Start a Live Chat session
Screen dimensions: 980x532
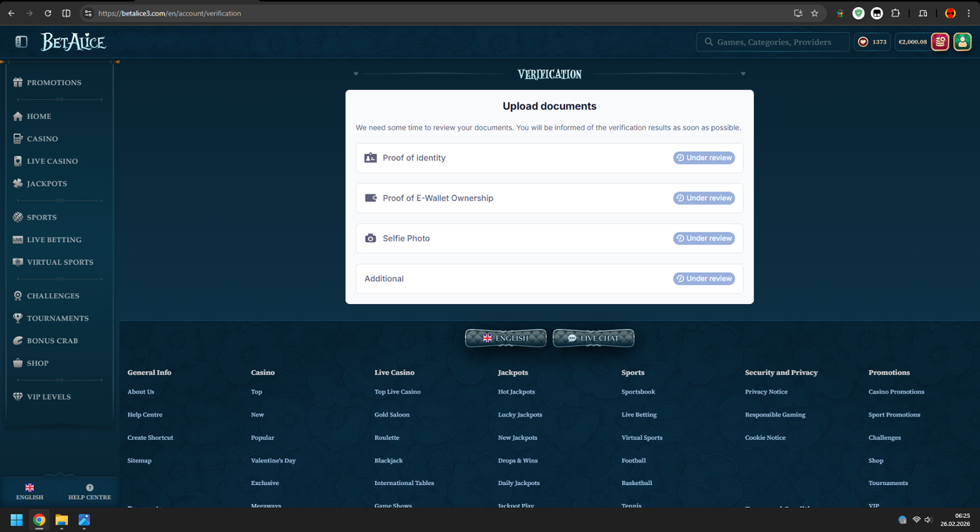pos(593,338)
